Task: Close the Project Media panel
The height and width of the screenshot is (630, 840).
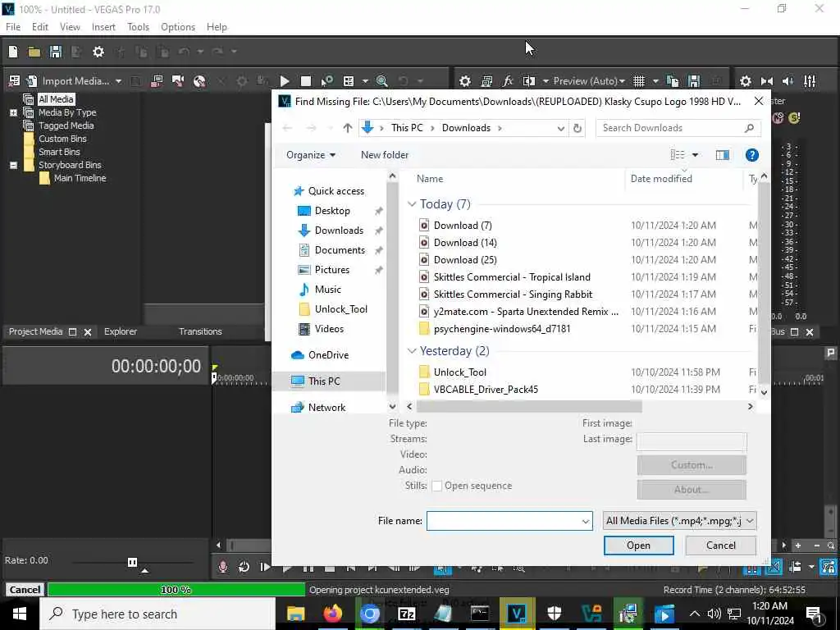Action: pos(88,332)
